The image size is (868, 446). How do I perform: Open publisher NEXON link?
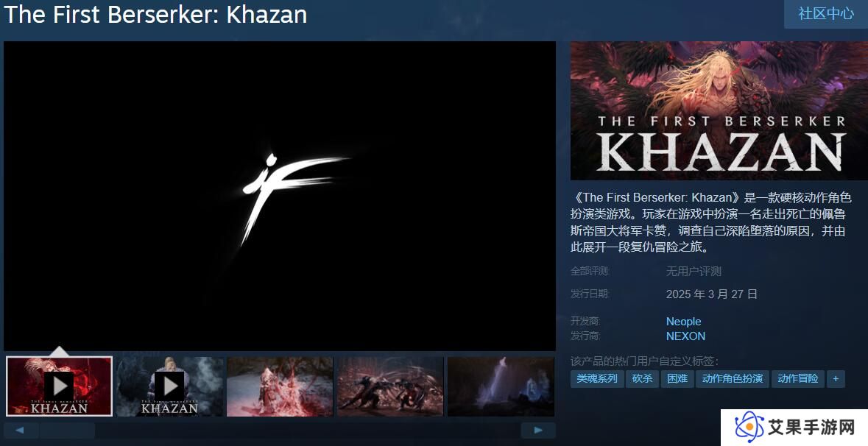pyautogui.click(x=685, y=336)
